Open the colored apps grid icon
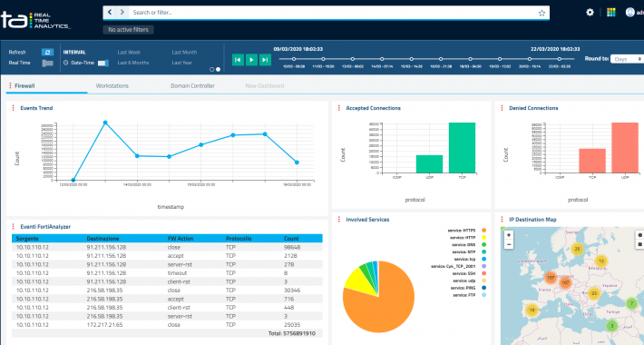 [611, 13]
